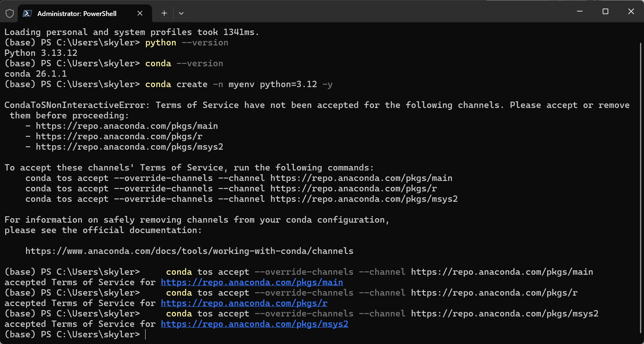Click the PowerShell icon on the tab
Viewport: 644px width, 344px height.
[27, 13]
